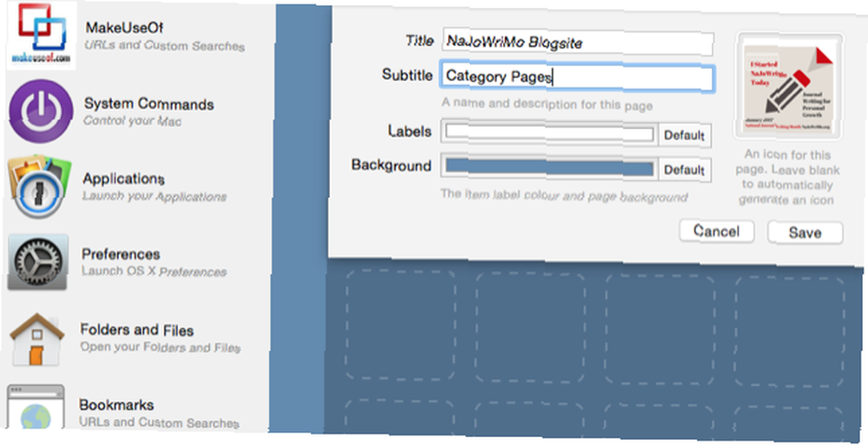Click the Subtitle field containing Category Pages
The height and width of the screenshot is (445, 868).
[577, 77]
